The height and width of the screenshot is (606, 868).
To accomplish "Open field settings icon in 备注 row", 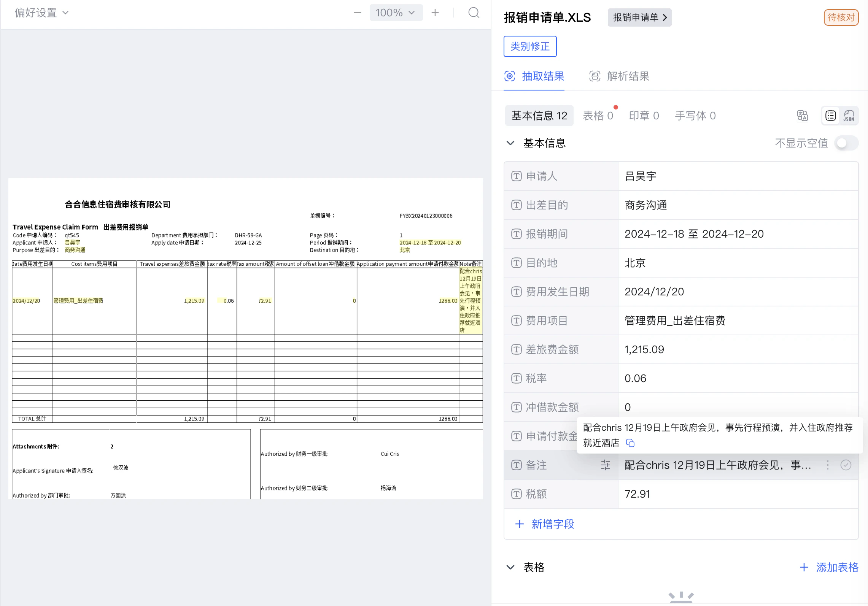I will (x=605, y=465).
